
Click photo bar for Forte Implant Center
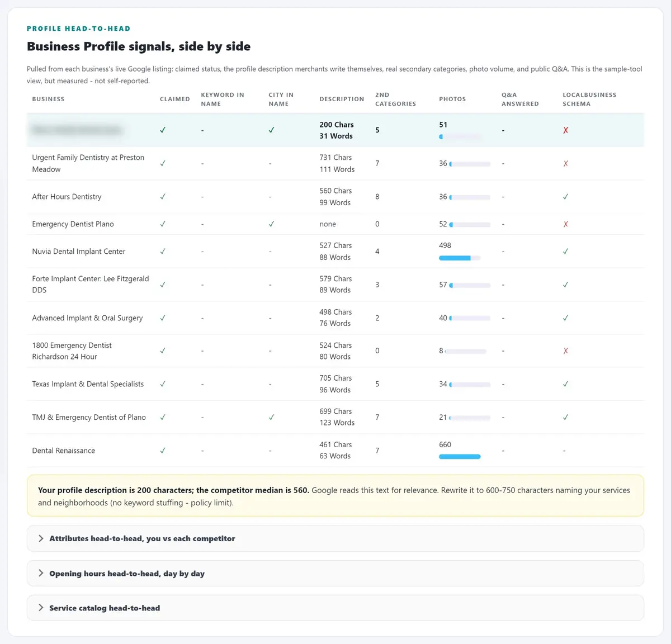click(470, 285)
